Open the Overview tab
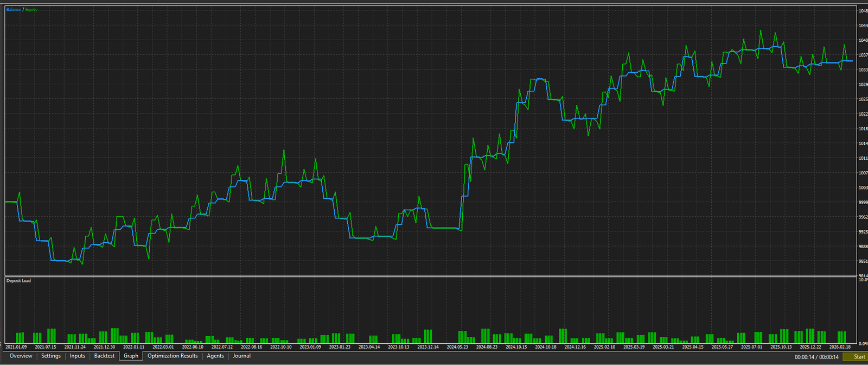 click(x=21, y=356)
